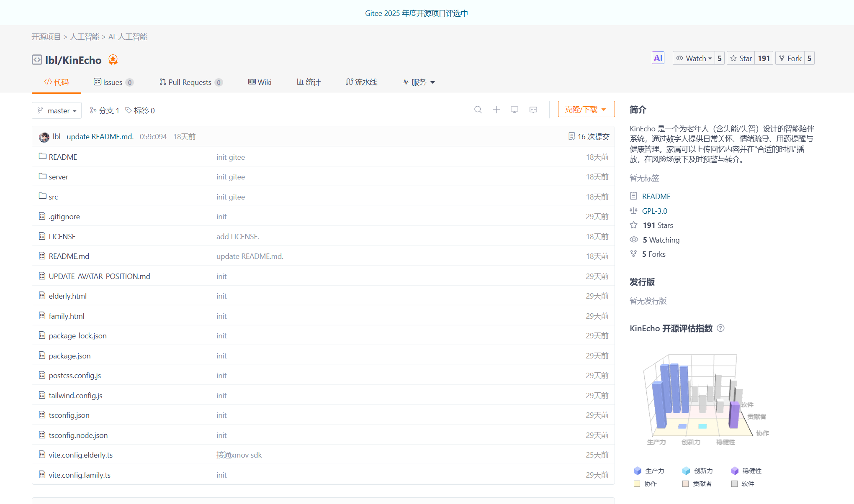Image resolution: width=854 pixels, height=504 pixels.
Task: Open repository file search
Action: [x=478, y=110]
